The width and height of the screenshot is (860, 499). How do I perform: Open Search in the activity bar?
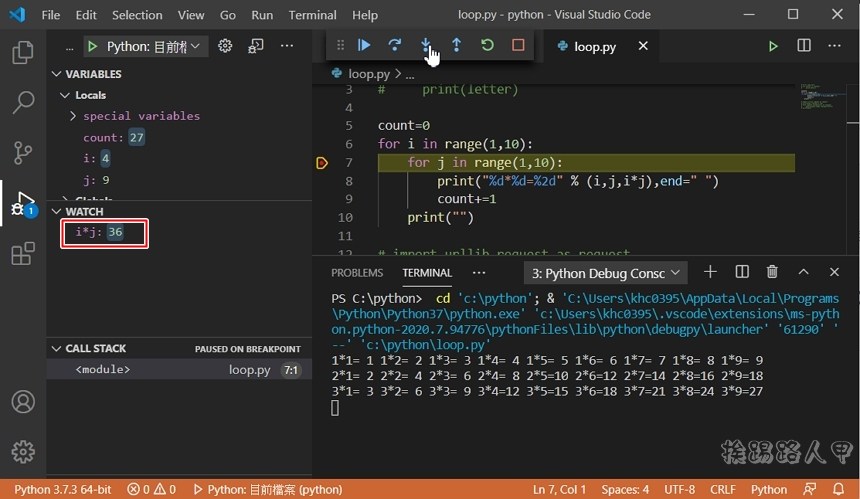tap(22, 102)
